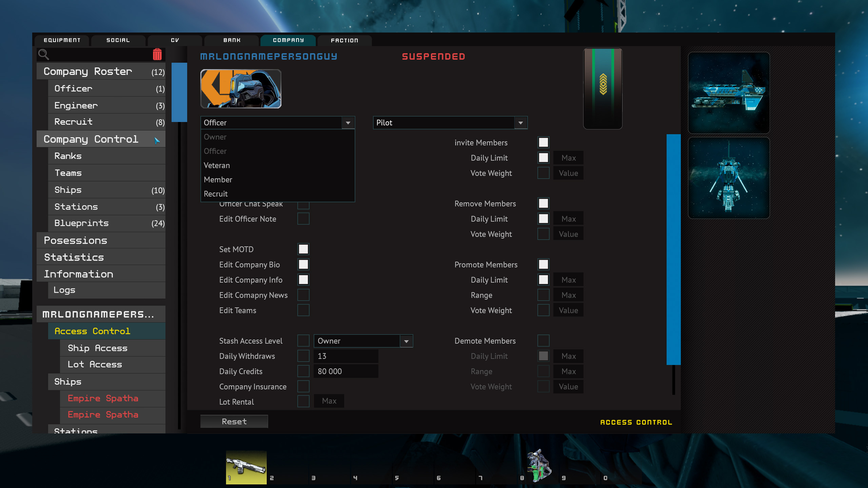Open Ship Access in the sidebar
The height and width of the screenshot is (488, 868).
click(98, 348)
